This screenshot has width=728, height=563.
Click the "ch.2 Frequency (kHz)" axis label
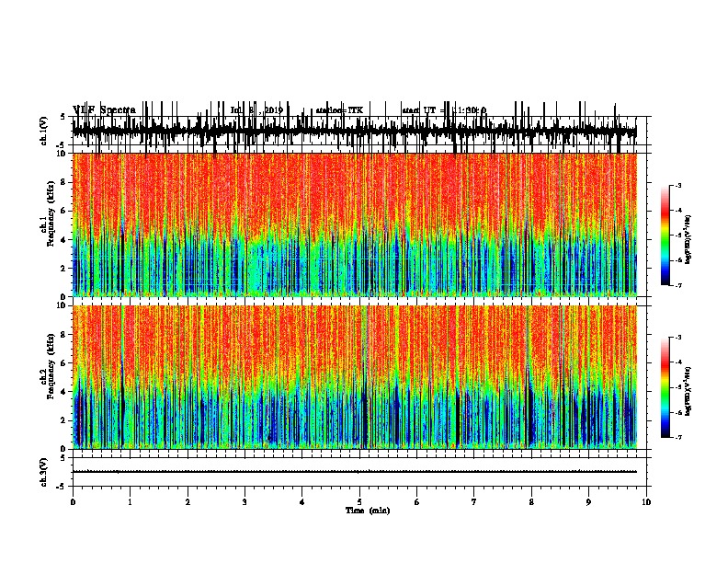coord(48,366)
